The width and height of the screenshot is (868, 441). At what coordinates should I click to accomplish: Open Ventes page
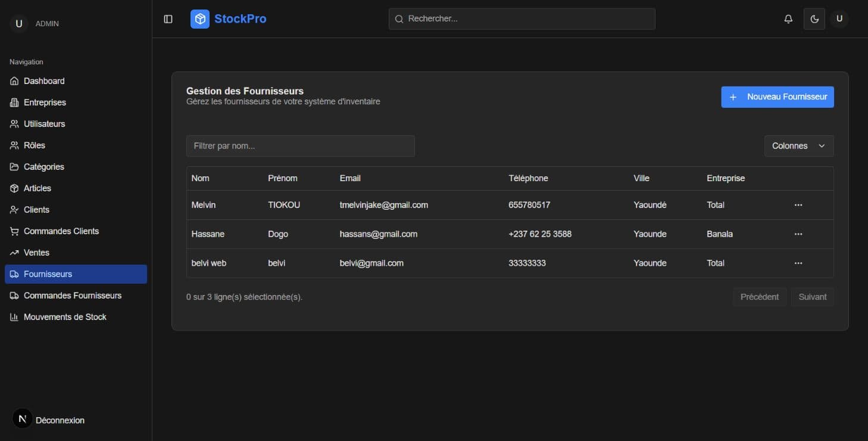pos(76,253)
